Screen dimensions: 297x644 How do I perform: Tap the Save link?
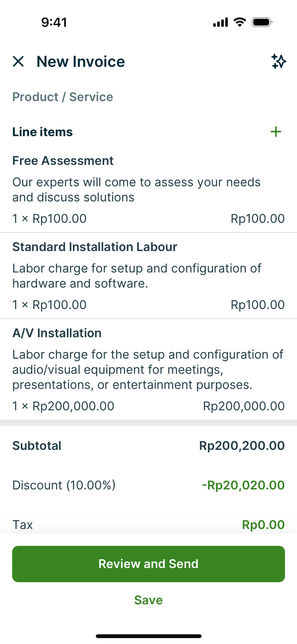click(148, 600)
